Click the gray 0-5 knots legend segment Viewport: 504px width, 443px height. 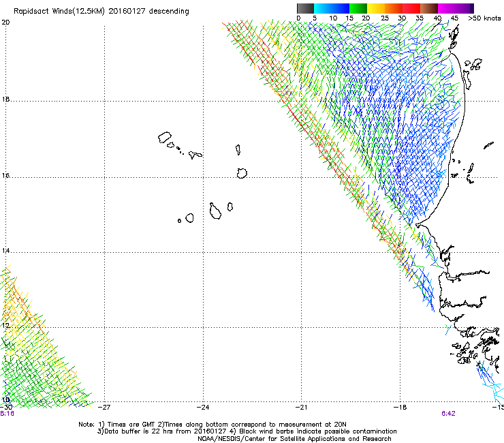[x=305, y=8]
